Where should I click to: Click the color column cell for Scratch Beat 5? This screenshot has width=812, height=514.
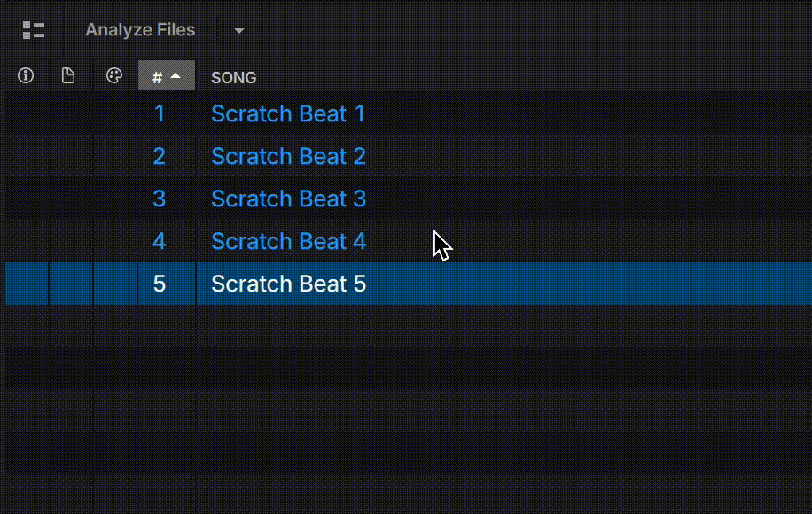click(113, 284)
